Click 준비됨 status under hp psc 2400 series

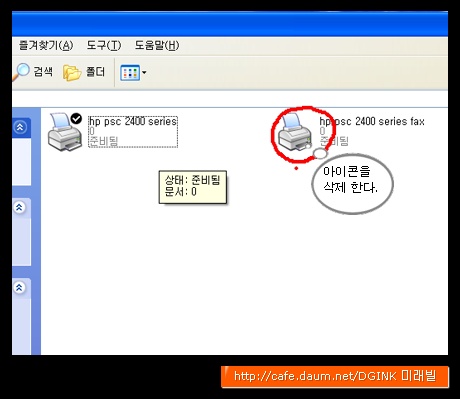[x=104, y=141]
